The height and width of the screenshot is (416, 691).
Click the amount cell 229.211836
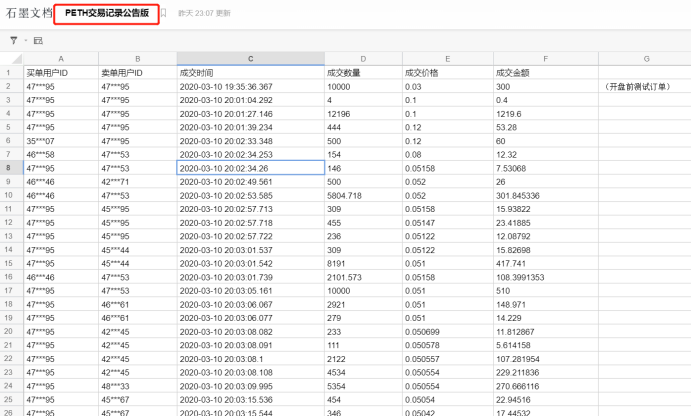tap(546, 372)
